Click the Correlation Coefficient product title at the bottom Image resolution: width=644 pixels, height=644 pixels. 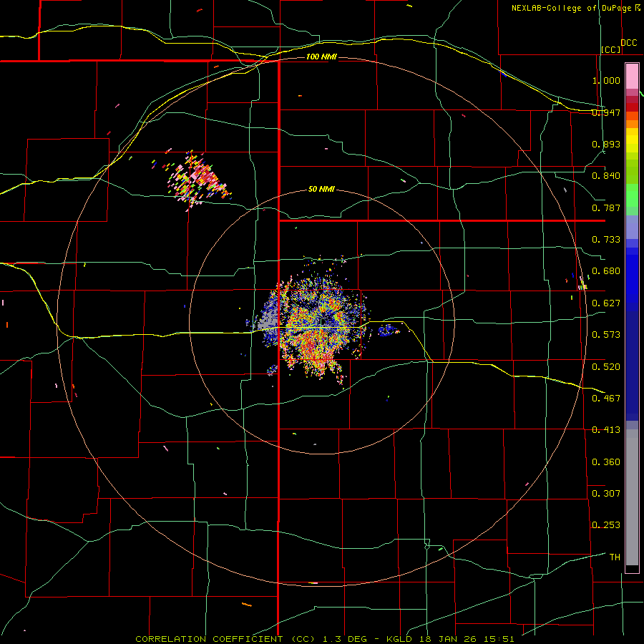click(324, 639)
